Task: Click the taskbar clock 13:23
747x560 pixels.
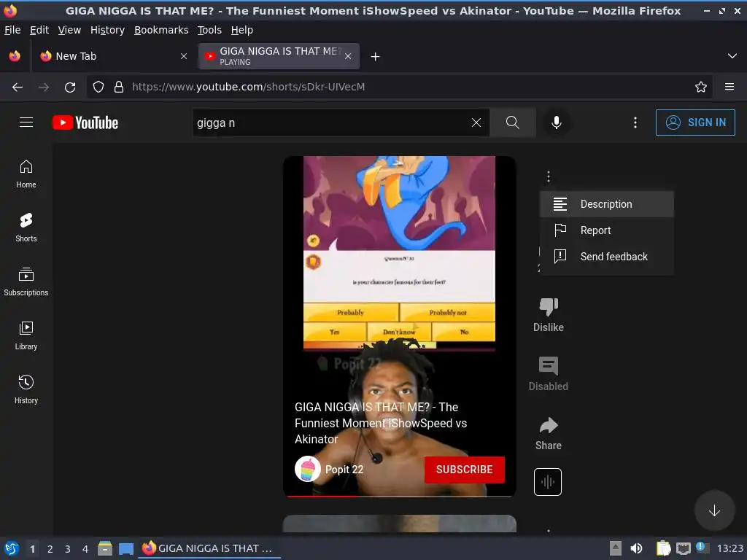Action: (x=729, y=548)
